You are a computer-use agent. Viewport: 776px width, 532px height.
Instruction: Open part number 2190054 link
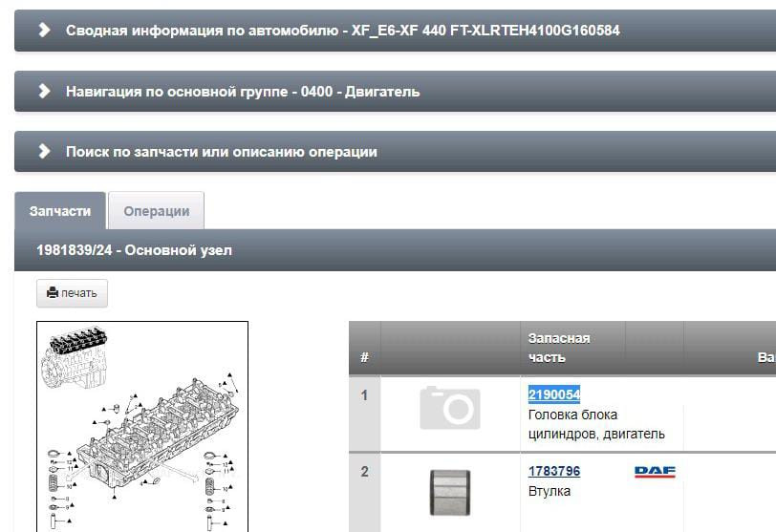click(x=553, y=394)
